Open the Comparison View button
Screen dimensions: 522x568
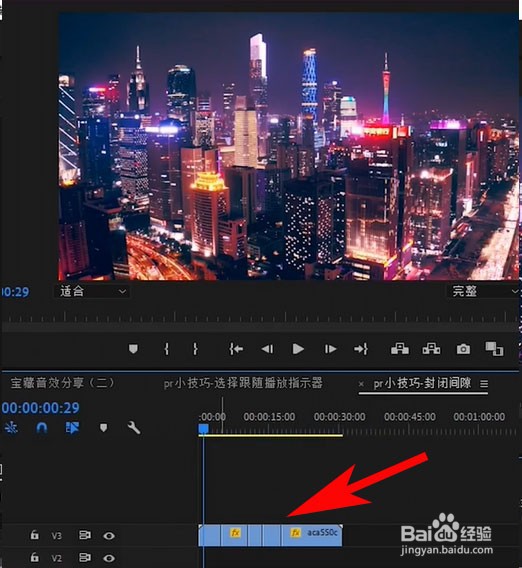click(x=494, y=349)
